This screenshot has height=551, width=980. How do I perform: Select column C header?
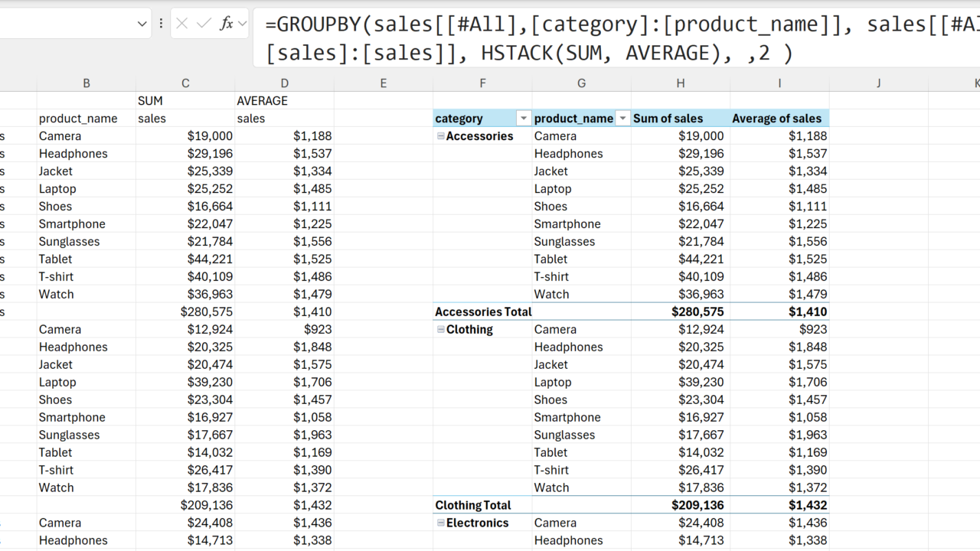[185, 83]
